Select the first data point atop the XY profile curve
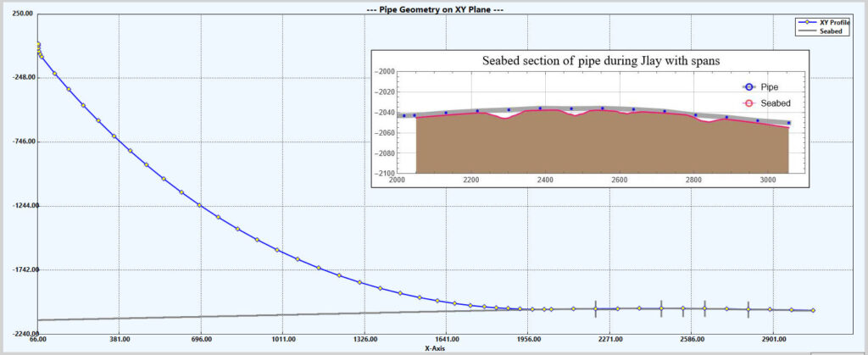This screenshot has width=868, height=355. (x=38, y=45)
